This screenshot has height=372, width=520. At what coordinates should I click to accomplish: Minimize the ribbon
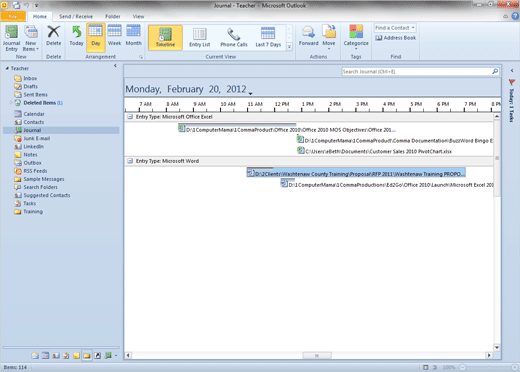pyautogui.click(x=506, y=16)
